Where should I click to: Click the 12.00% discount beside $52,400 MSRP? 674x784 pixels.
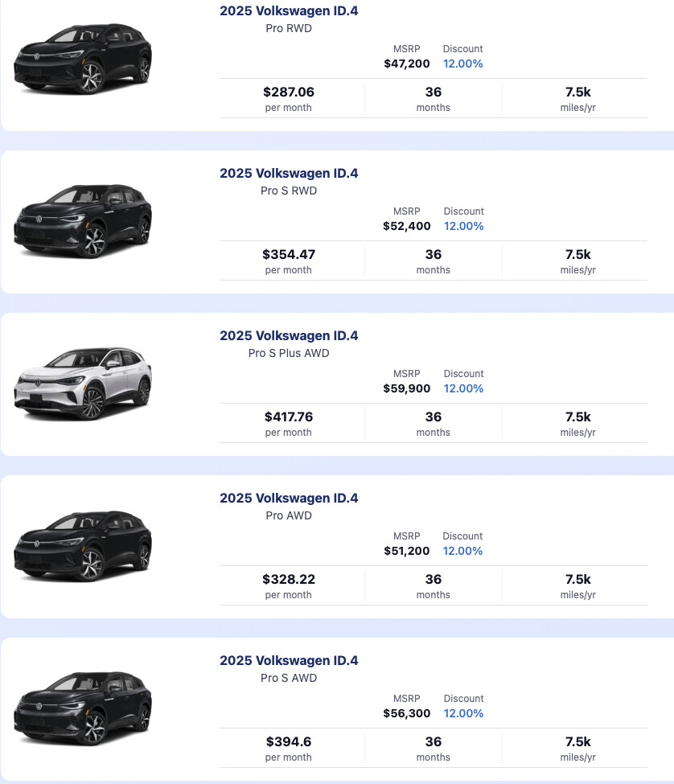[463, 226]
